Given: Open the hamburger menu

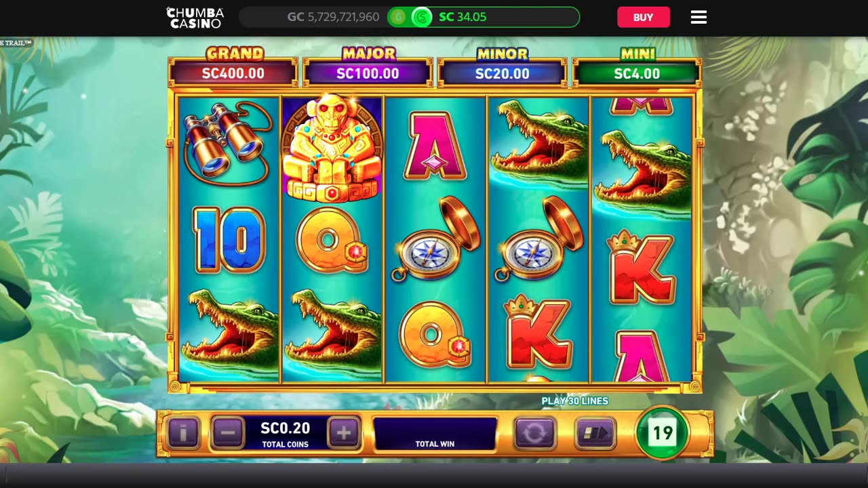Looking at the screenshot, I should pos(698,17).
